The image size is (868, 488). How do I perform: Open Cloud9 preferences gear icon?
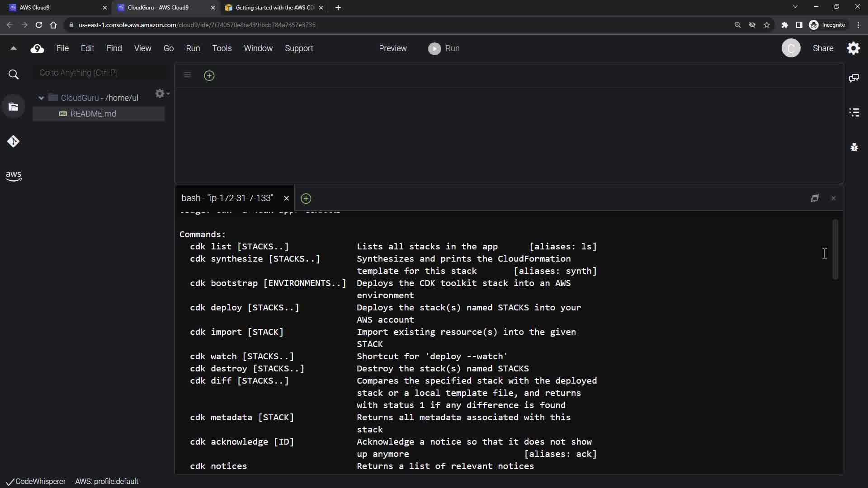point(853,48)
